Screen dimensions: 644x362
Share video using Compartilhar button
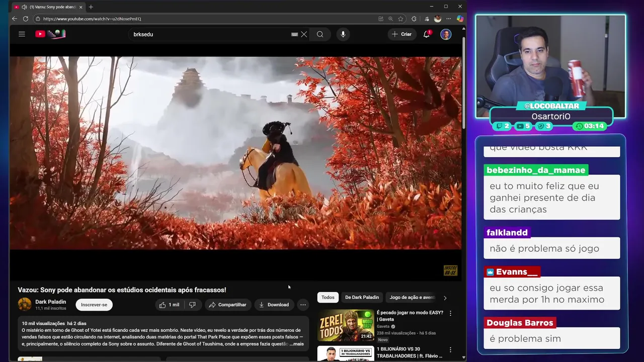click(x=227, y=305)
